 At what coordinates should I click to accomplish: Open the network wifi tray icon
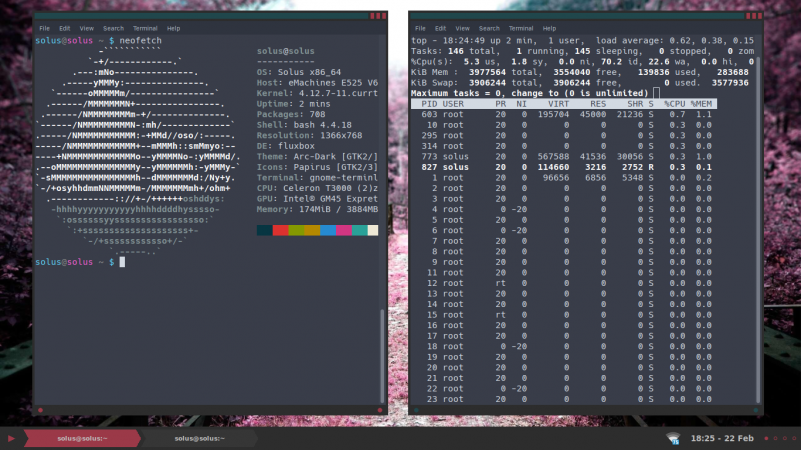click(x=673, y=438)
